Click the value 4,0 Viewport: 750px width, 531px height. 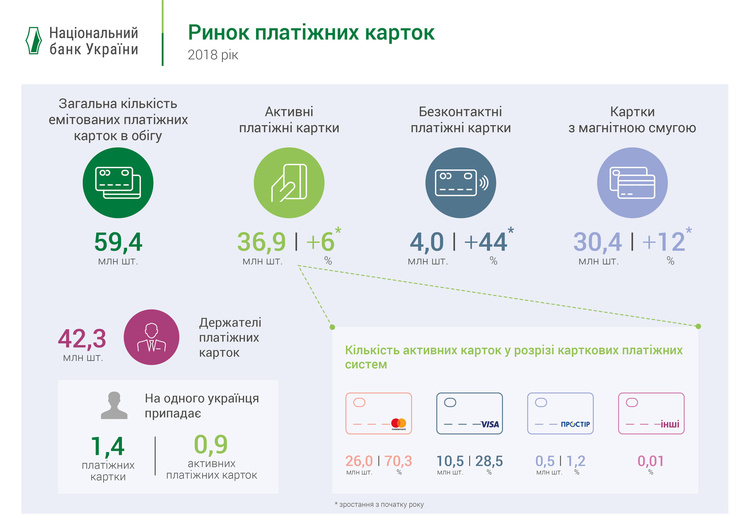[x=427, y=242]
